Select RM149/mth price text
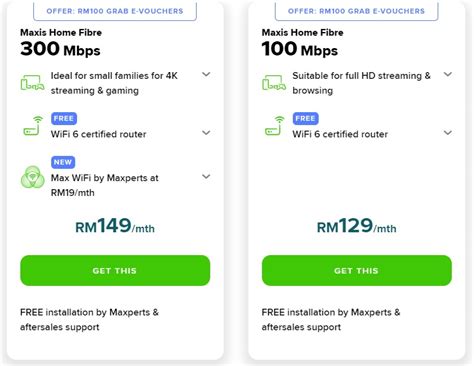The image size is (474, 366). tap(115, 226)
